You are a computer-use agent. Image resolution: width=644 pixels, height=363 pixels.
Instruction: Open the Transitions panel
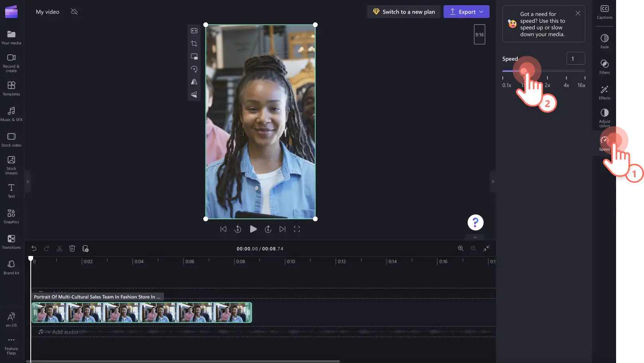click(x=11, y=242)
